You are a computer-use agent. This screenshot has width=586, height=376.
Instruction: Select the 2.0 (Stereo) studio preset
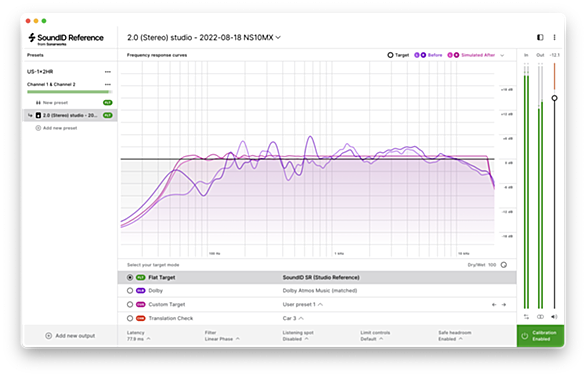(x=70, y=115)
